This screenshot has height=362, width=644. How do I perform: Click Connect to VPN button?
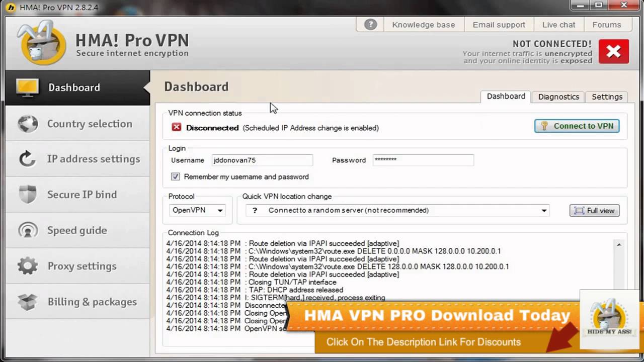[577, 126]
